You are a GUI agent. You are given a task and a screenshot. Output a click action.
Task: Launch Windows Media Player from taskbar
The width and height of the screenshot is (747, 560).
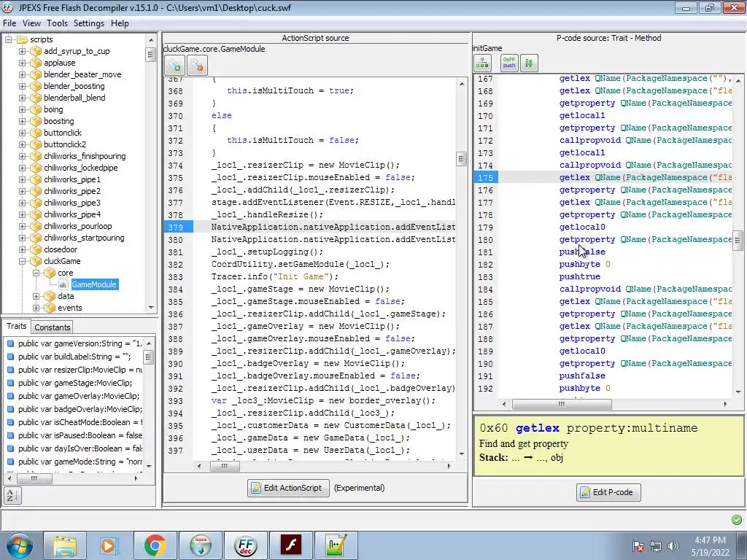click(109, 545)
